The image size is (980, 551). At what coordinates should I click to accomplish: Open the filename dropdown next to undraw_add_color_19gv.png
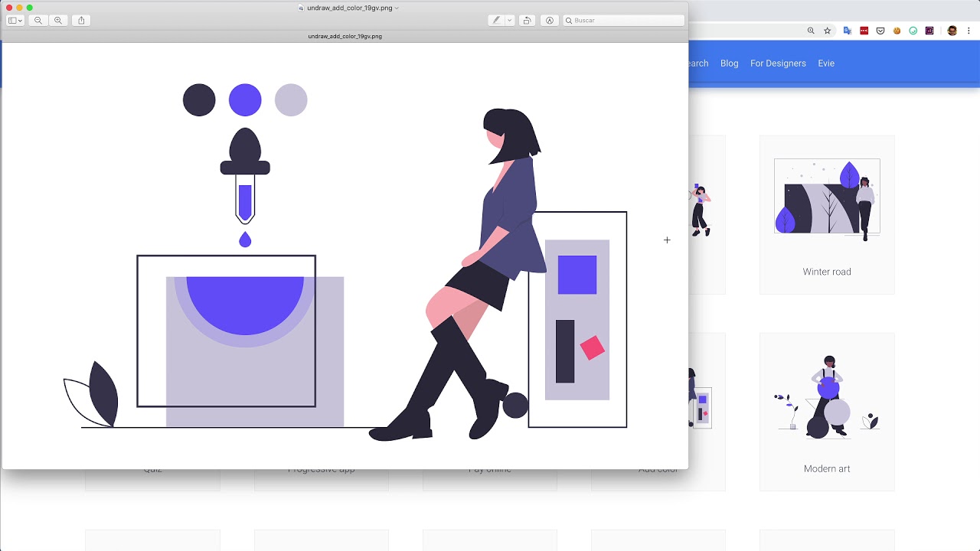[x=396, y=8]
